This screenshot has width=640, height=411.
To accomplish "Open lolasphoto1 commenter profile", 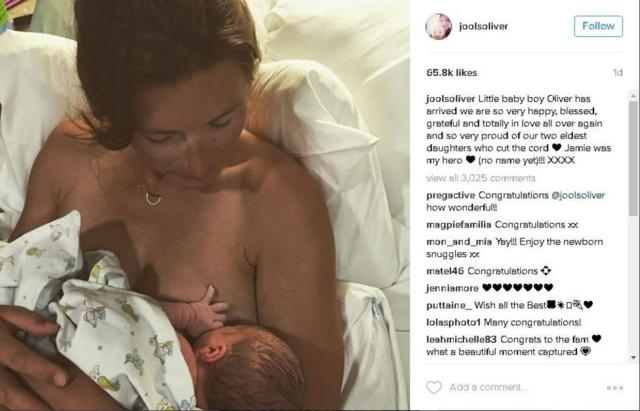I will click(453, 322).
